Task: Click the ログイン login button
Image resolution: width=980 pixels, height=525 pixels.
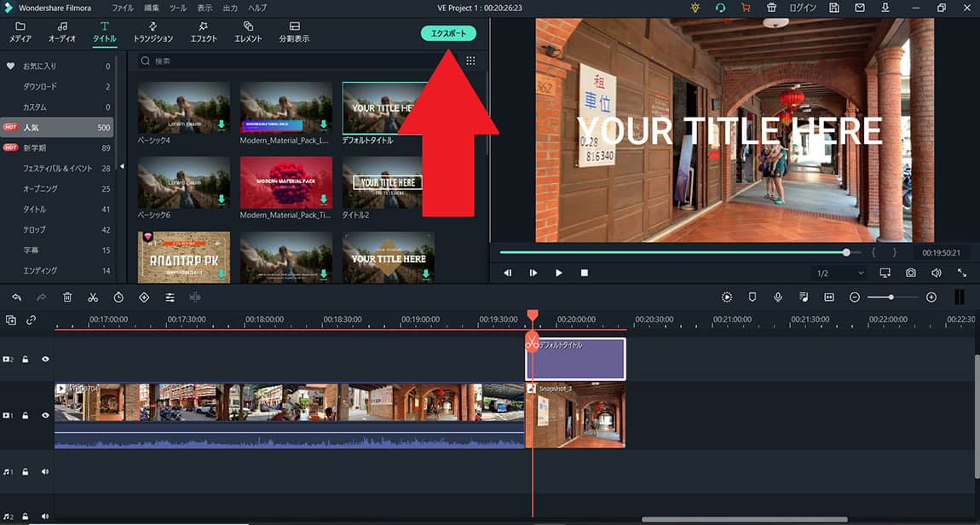Action: (803, 9)
